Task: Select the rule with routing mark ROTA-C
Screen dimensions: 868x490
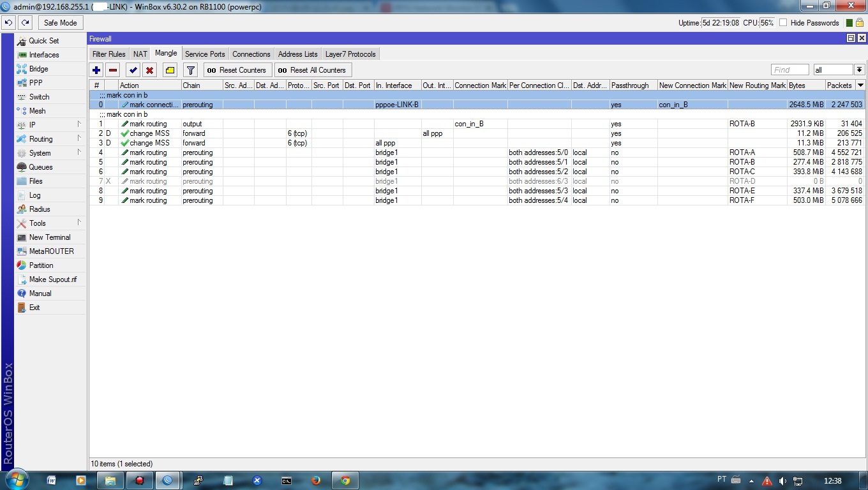Action: tap(477, 172)
